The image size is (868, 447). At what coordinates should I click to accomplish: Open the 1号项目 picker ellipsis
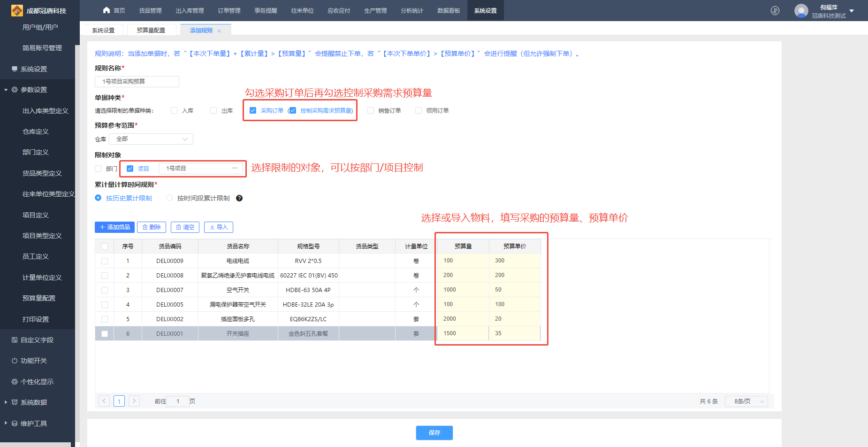tap(235, 168)
